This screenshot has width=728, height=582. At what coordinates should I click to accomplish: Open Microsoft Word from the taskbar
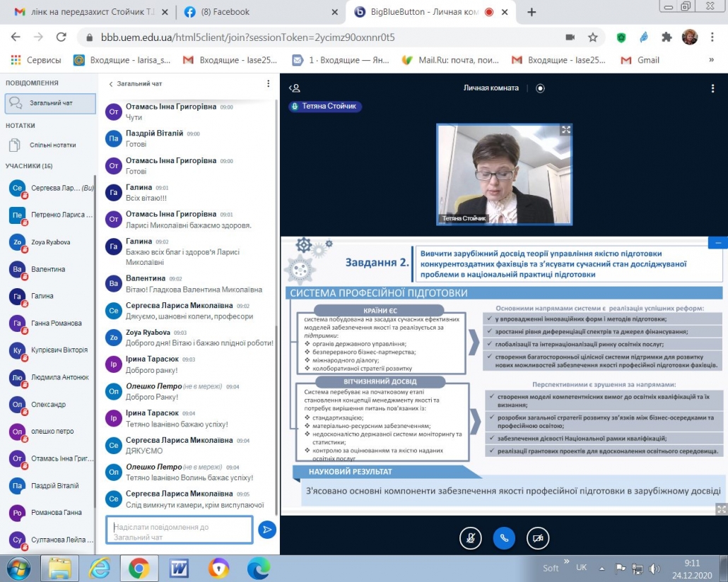click(x=179, y=568)
